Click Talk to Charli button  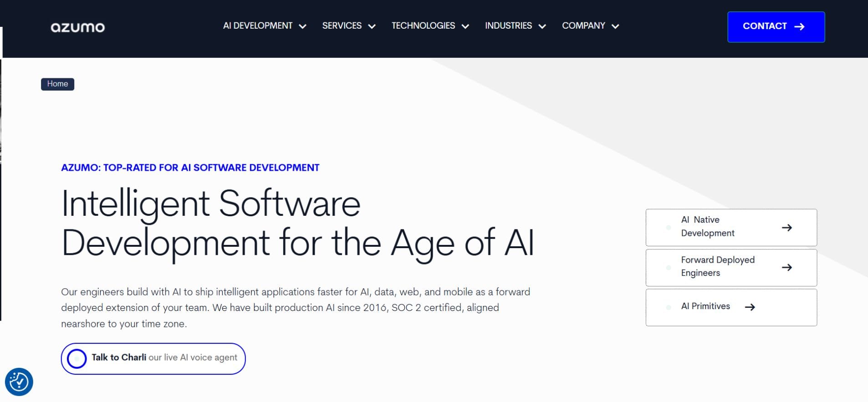pos(153,359)
